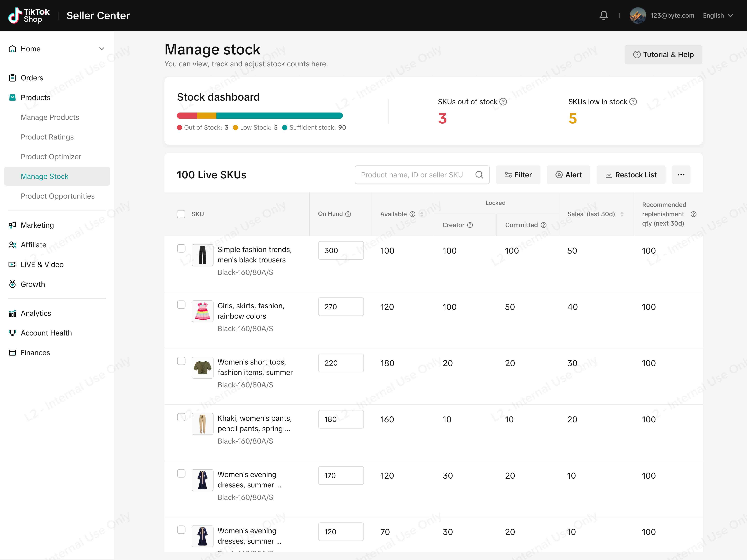Select the checkbox for men's black trousers
Screen dimensions: 747x560
[181, 248]
